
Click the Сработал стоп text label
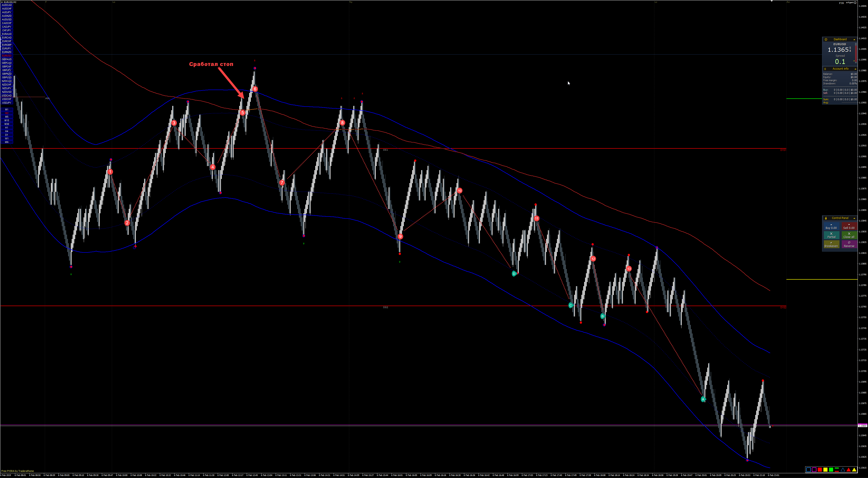211,64
